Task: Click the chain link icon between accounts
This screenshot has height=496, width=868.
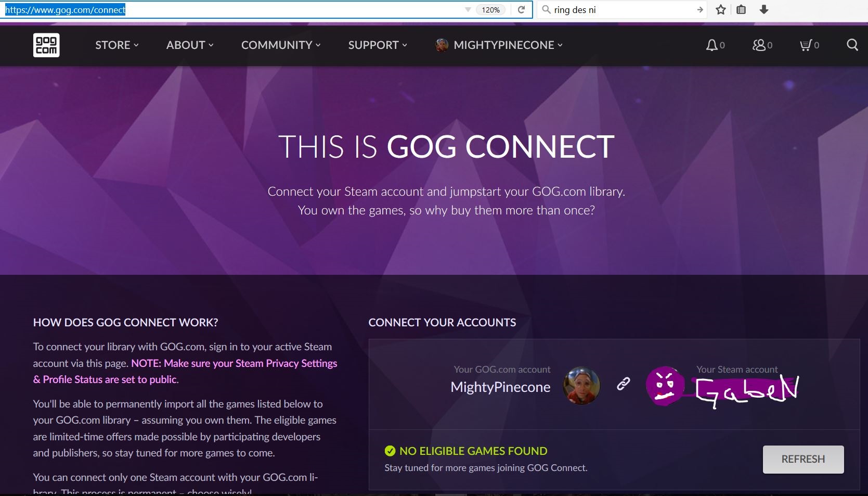Action: (x=623, y=384)
